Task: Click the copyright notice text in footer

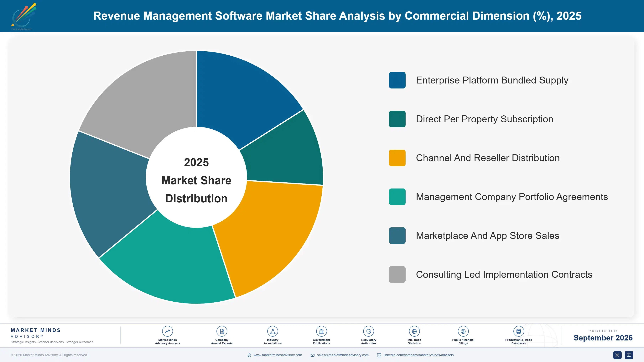Action: click(x=49, y=355)
